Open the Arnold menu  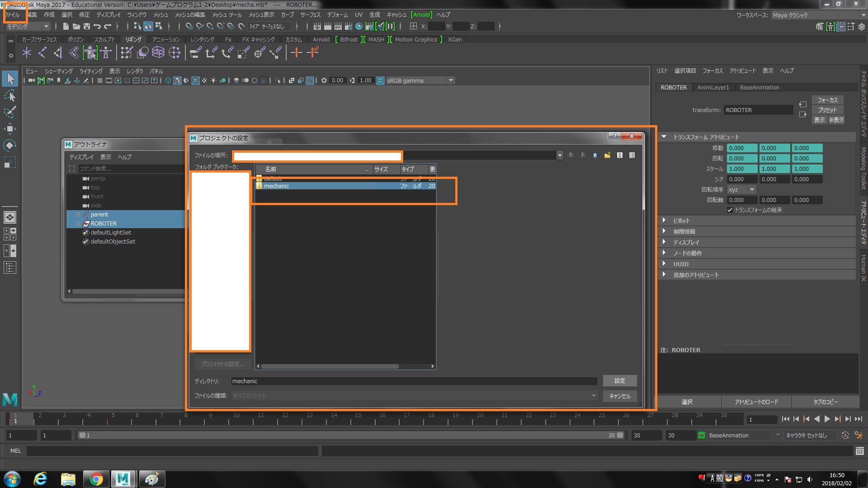pos(421,15)
